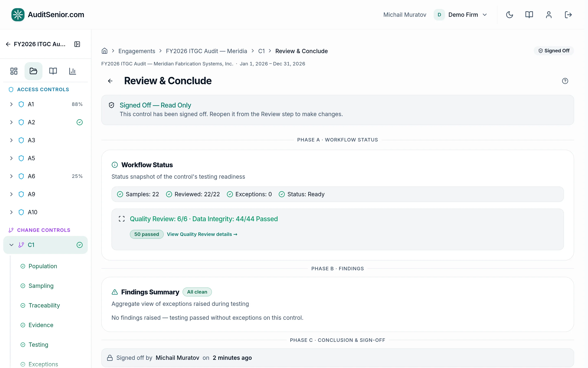This screenshot has width=588, height=368.
Task: Open the bar chart analytics icon
Action: pos(72,71)
